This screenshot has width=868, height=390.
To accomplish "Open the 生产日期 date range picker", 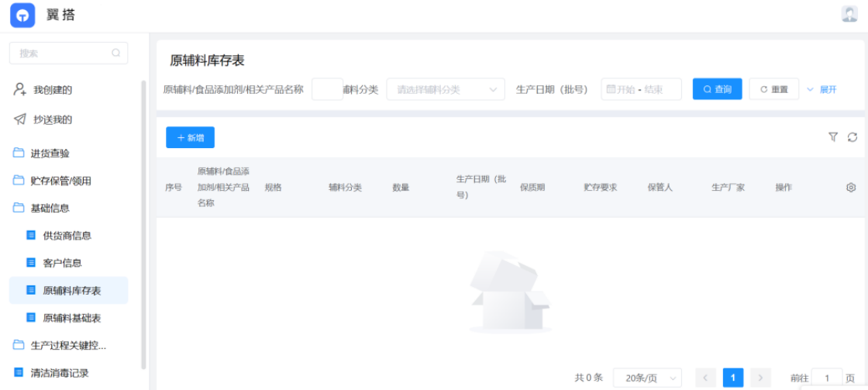I will [641, 89].
